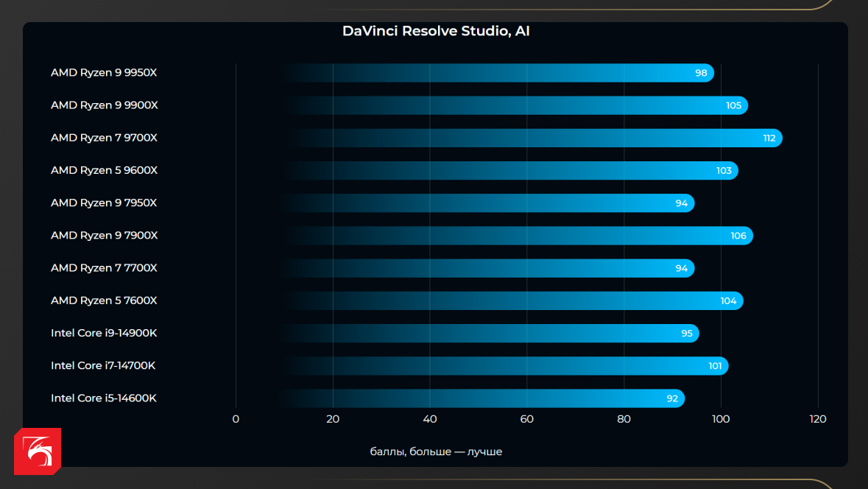Viewport: 868px width, 489px height.
Task: Click the axis caption 'баллы, больше — лучше'
Action: (x=437, y=452)
